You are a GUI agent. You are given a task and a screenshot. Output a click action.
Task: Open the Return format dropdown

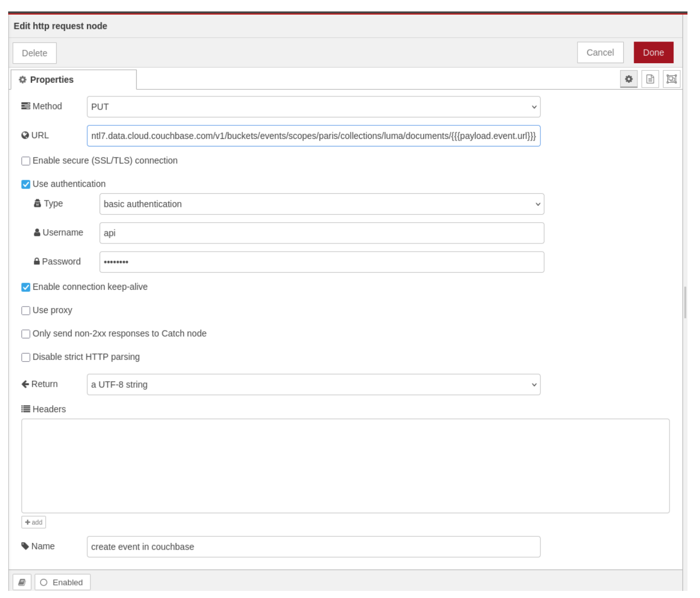[313, 385]
